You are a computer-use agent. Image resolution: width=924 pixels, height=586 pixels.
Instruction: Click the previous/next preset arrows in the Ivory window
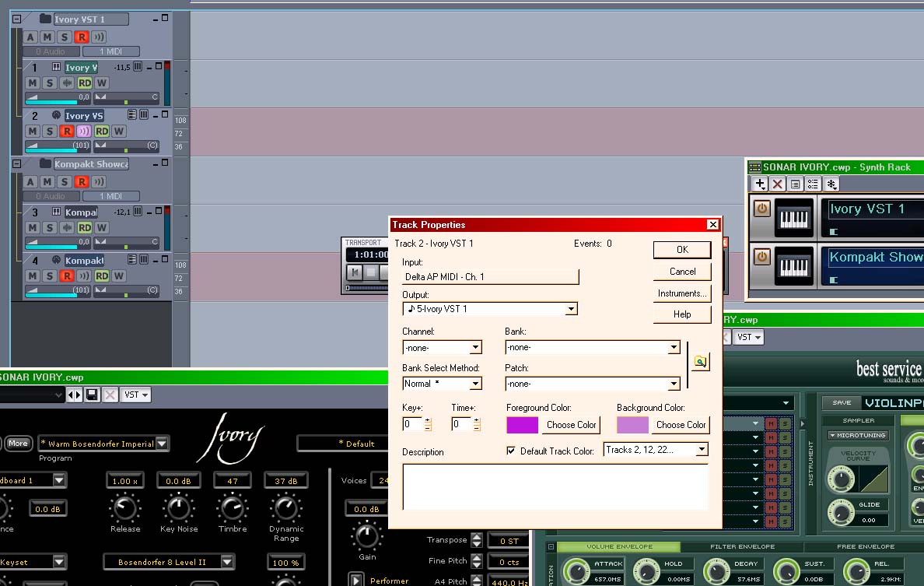(74, 395)
